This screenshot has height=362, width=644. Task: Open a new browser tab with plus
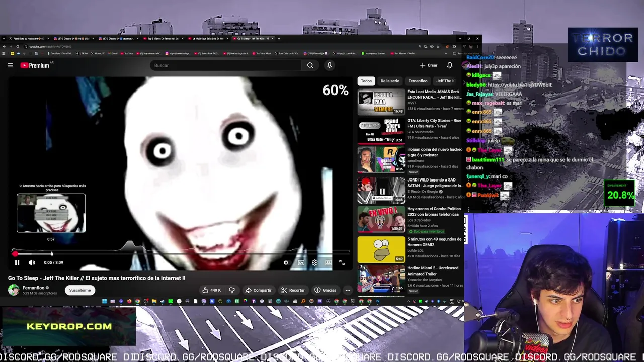coord(279,38)
